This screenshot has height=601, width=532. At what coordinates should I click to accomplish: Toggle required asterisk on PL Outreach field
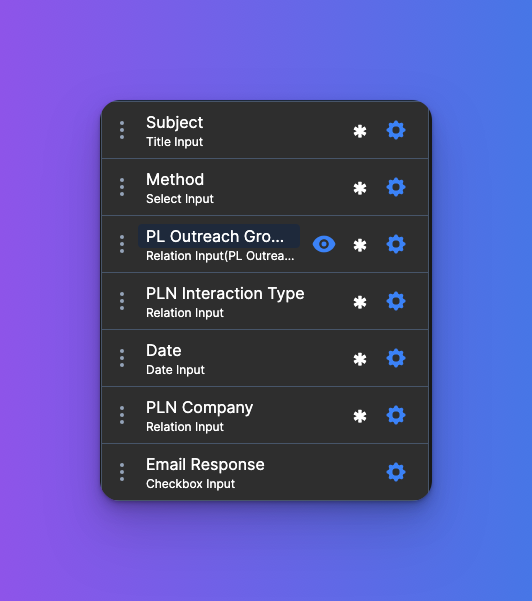[x=360, y=245]
